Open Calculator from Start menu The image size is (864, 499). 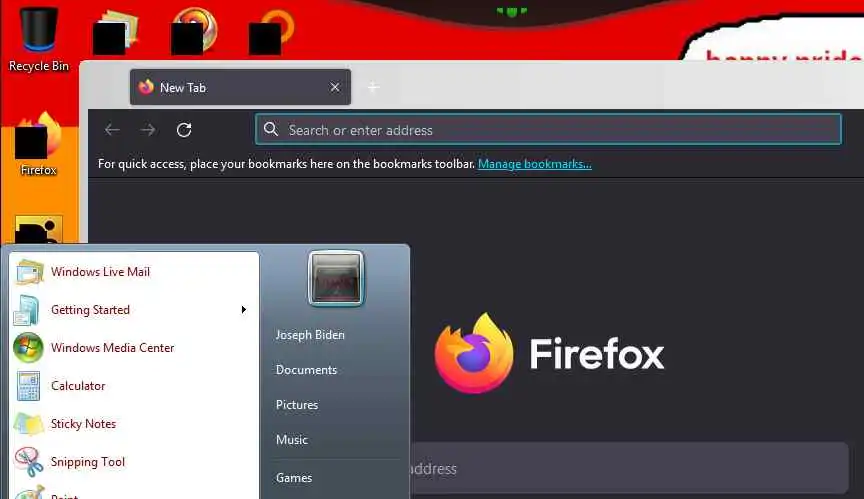point(134,386)
